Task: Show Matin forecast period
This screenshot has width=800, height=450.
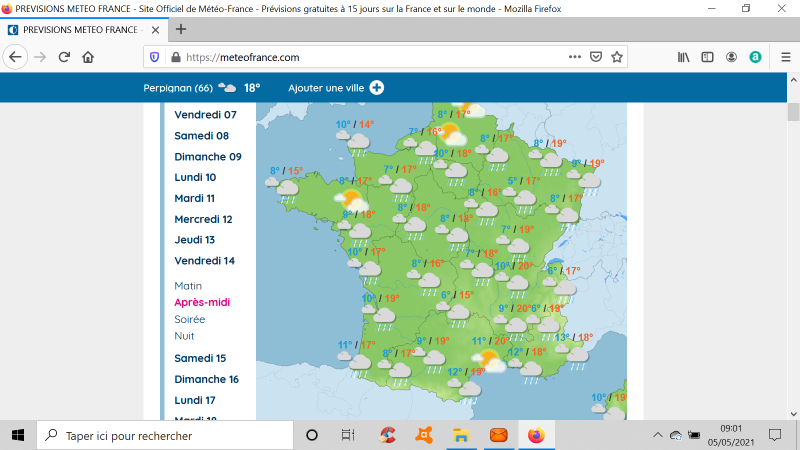Action: tap(188, 286)
